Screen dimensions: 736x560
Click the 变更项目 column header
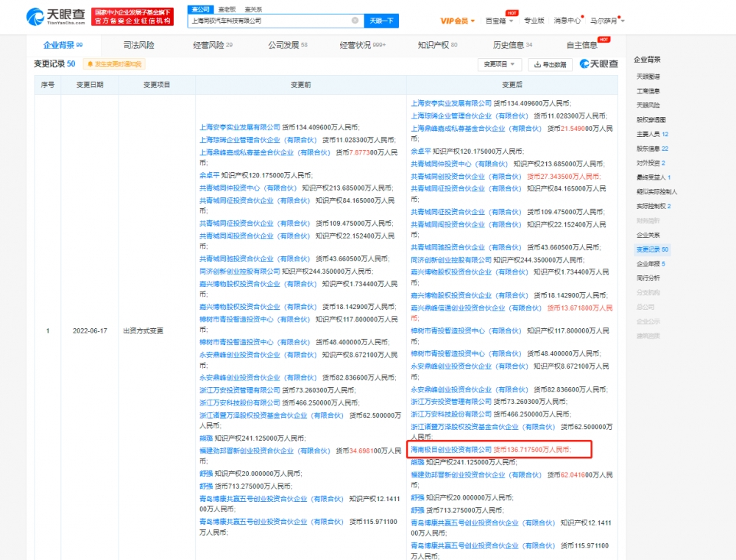(157, 85)
